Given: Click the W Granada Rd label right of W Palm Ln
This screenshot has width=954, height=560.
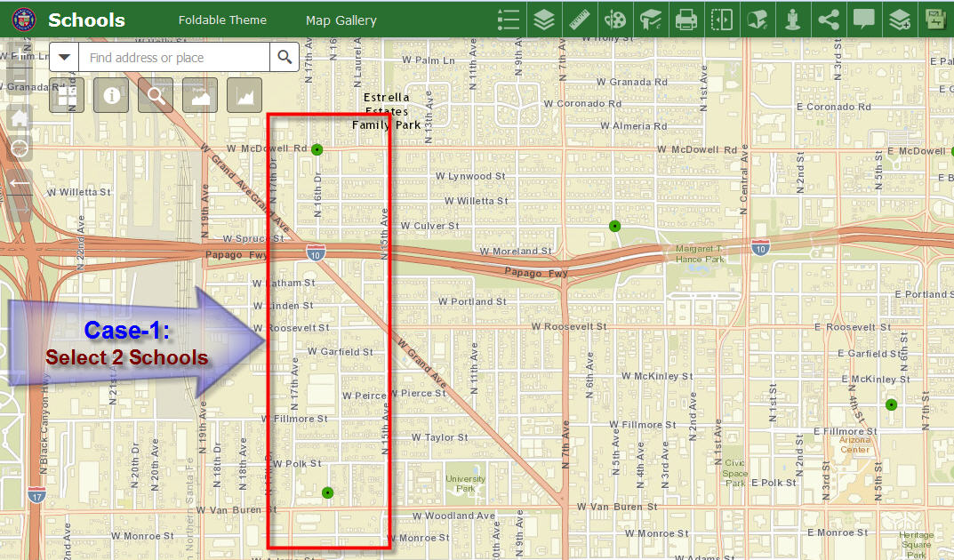Looking at the screenshot, I should click(x=631, y=82).
